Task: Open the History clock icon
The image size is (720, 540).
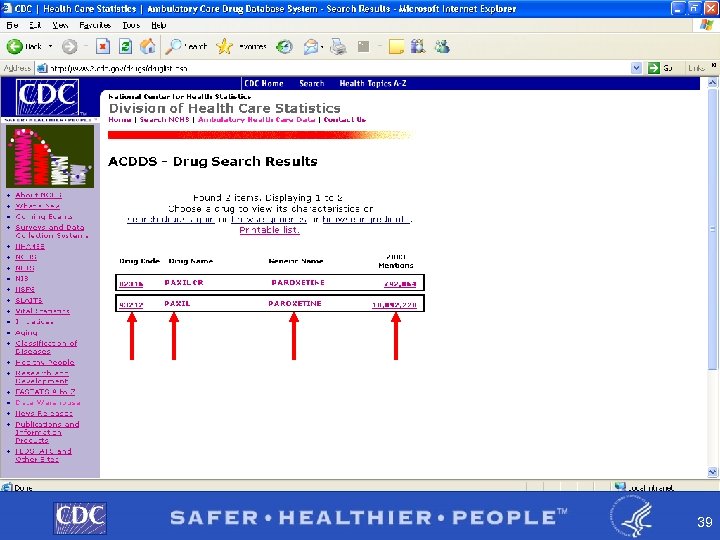Action: (x=284, y=46)
